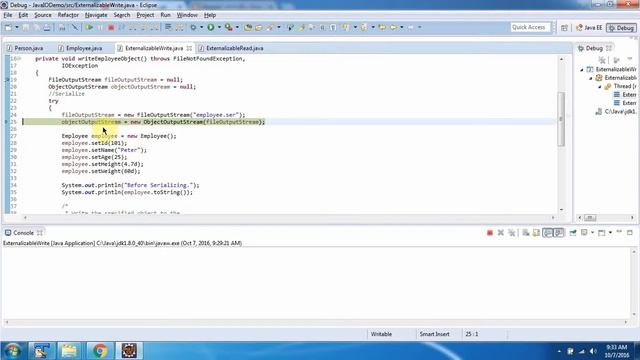Open the Debug launch dropdown arrow
Image resolution: width=640 pixels, height=360 pixels.
point(201,27)
